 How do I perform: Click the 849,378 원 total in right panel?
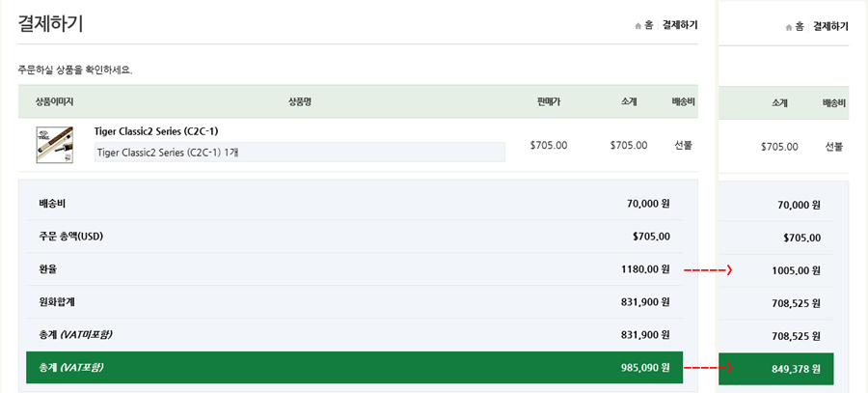pos(796,370)
